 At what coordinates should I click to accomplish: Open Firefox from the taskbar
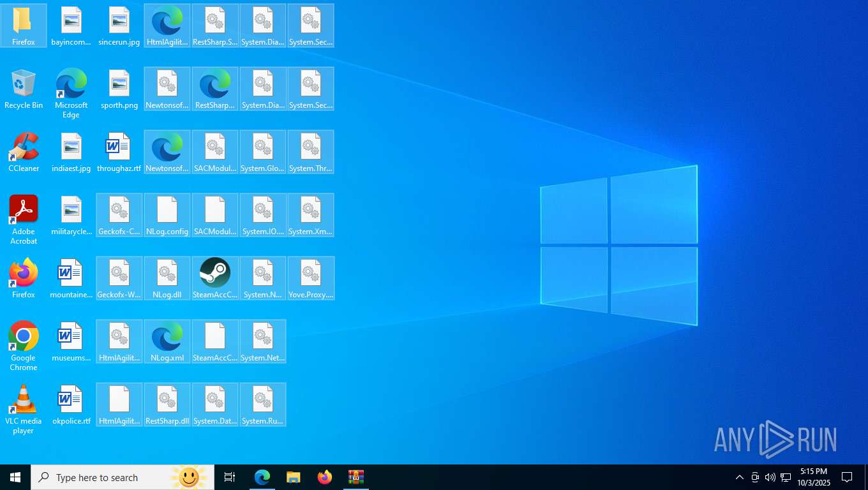pos(325,477)
